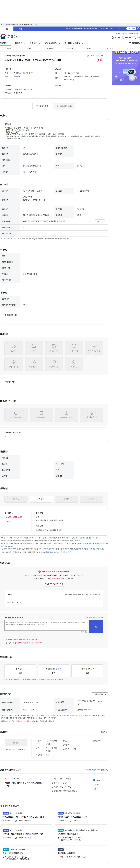Click 새창보기 for the 행신동 posting
Viewport: 140px width, 868px height.
[96, 789]
